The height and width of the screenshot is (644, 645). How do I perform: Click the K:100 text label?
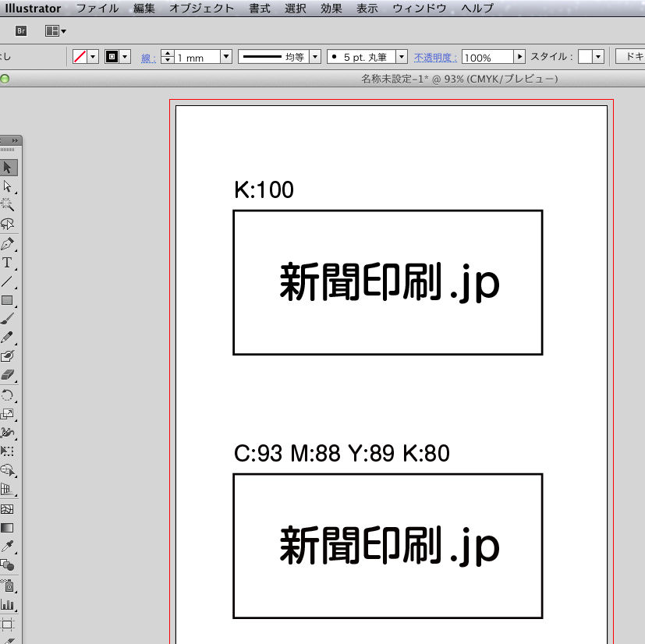click(x=264, y=190)
